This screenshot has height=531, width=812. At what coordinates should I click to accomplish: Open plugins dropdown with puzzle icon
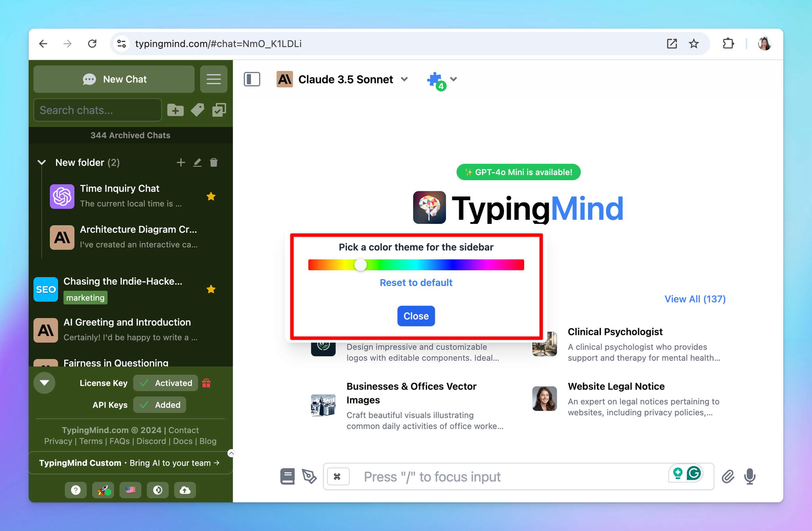pyautogui.click(x=442, y=80)
